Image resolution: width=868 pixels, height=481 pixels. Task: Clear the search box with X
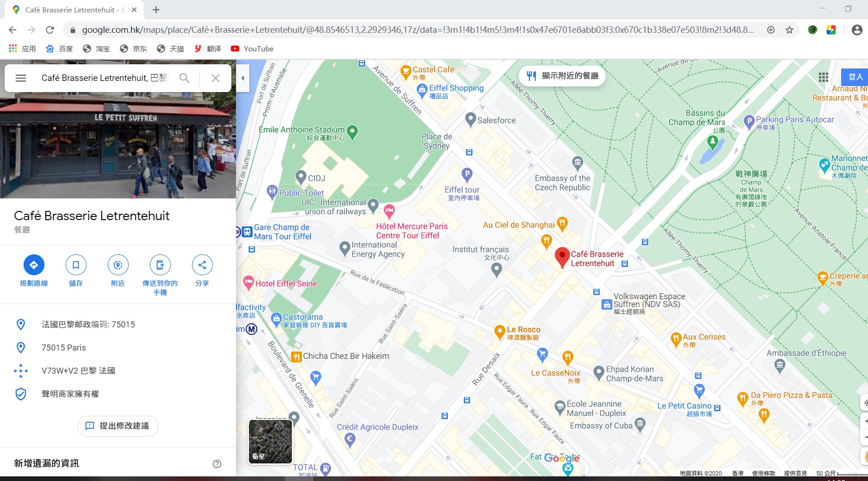tap(216, 78)
